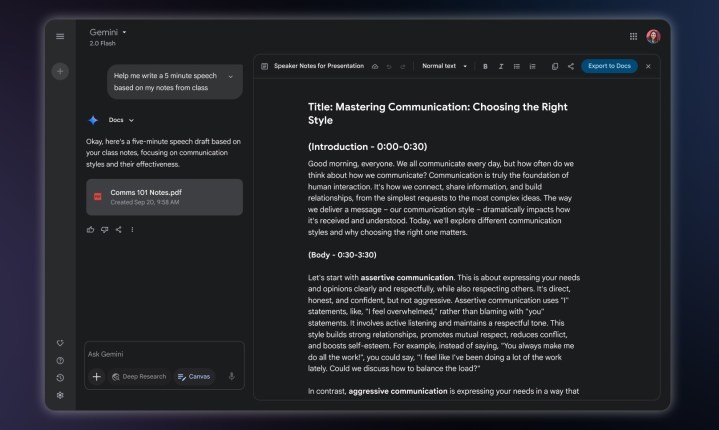Viewport: 719px width, 430px height.
Task: Click the Body 0:30-3:30 heading
Action: coord(342,255)
